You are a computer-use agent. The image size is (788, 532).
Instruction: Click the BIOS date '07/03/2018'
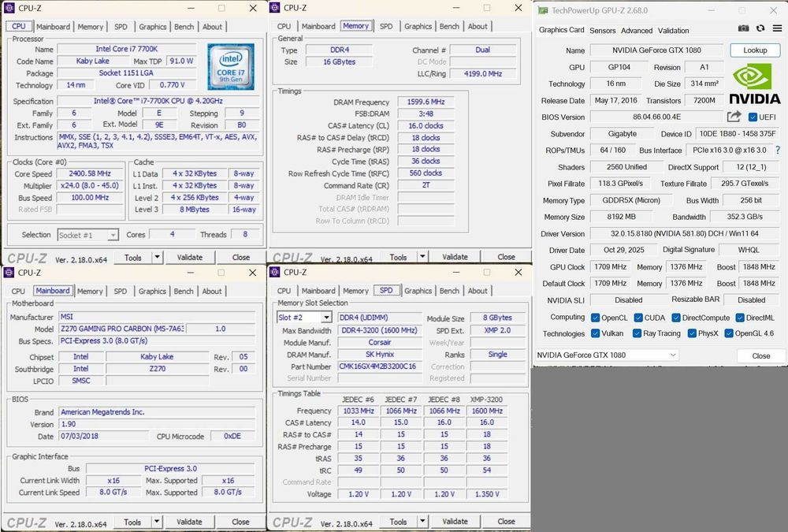[x=103, y=436]
